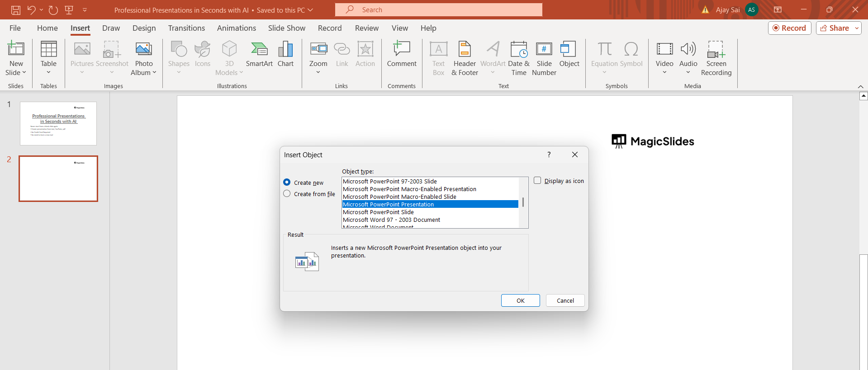Open the AS account avatar
Screen dimensions: 868x370
click(x=752, y=9)
